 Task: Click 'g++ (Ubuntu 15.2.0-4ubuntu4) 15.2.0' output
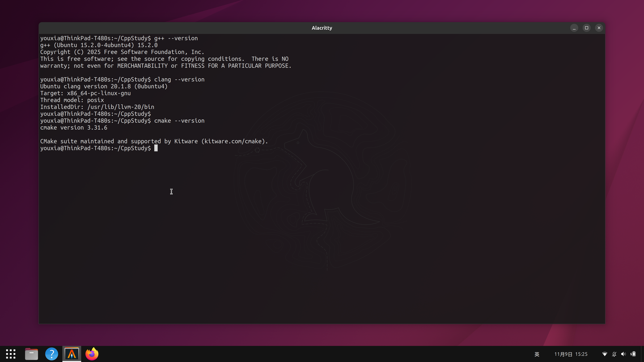coord(99,45)
